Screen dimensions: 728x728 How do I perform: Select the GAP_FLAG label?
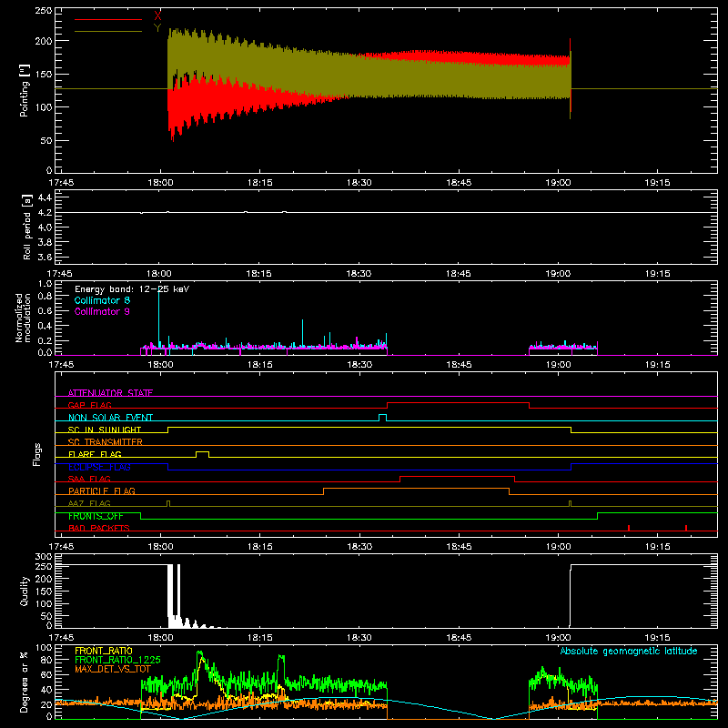(89, 405)
